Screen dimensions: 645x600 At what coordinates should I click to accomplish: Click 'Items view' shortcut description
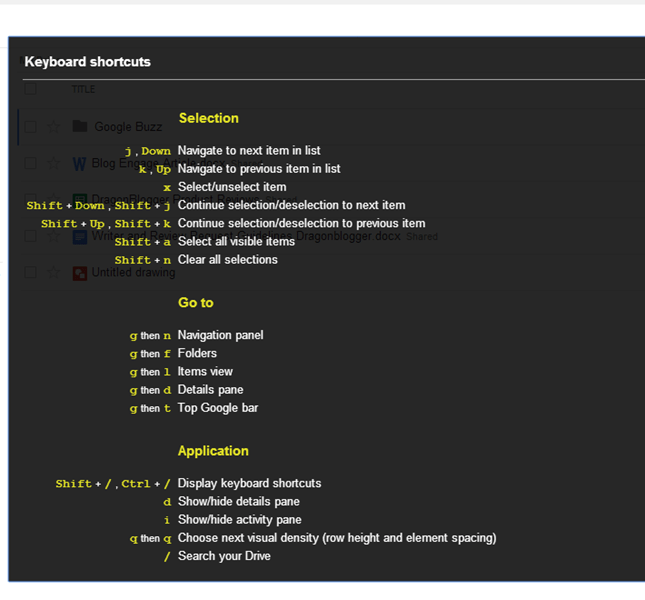coord(205,371)
